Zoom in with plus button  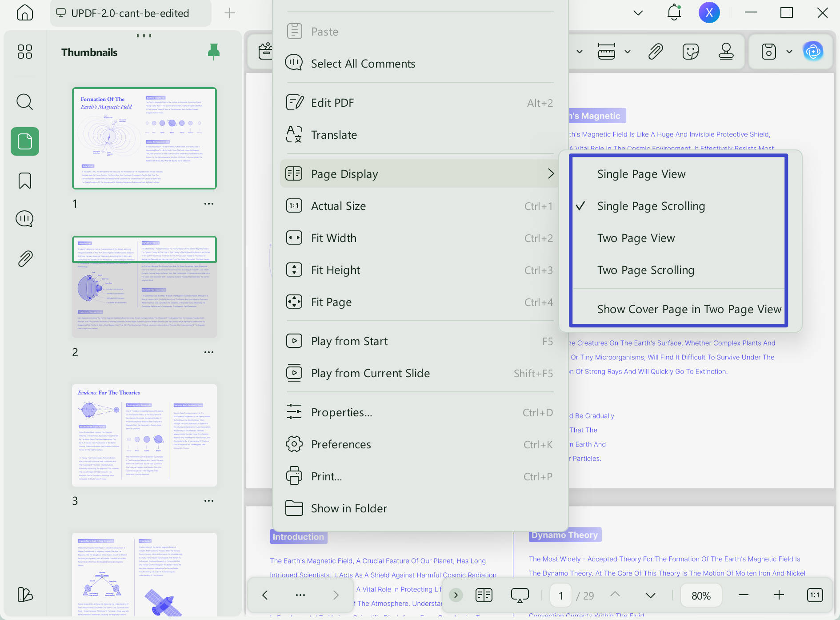pyautogui.click(x=779, y=595)
